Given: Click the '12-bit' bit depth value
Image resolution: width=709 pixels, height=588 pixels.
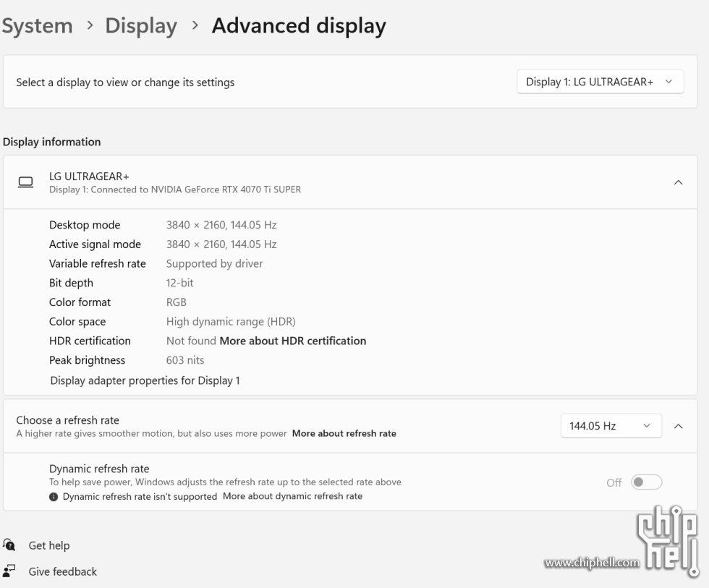Looking at the screenshot, I should [179, 283].
